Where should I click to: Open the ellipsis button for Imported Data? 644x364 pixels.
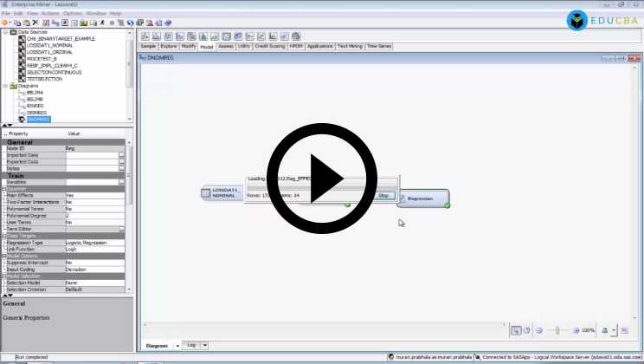[x=121, y=155]
